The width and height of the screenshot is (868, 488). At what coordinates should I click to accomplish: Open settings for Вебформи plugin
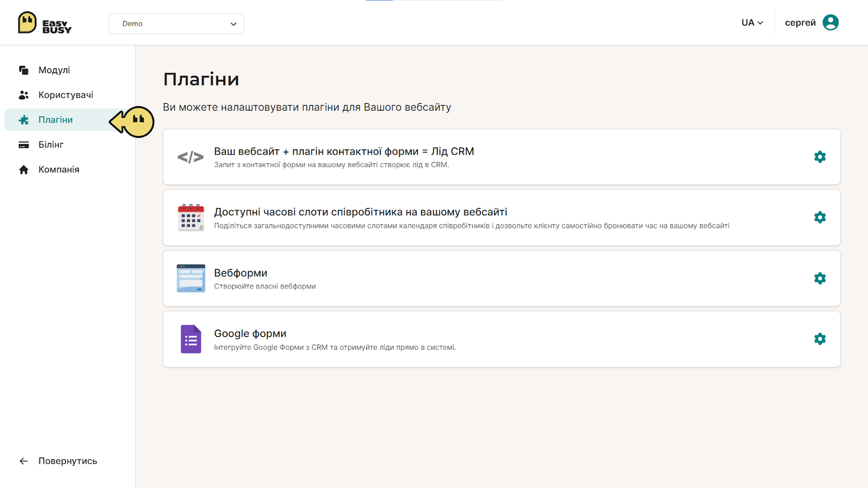coord(820,278)
